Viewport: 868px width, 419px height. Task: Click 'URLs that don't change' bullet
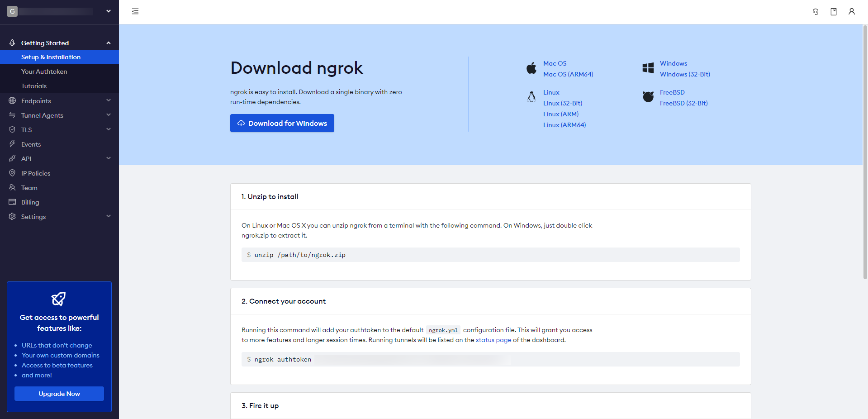click(x=57, y=345)
